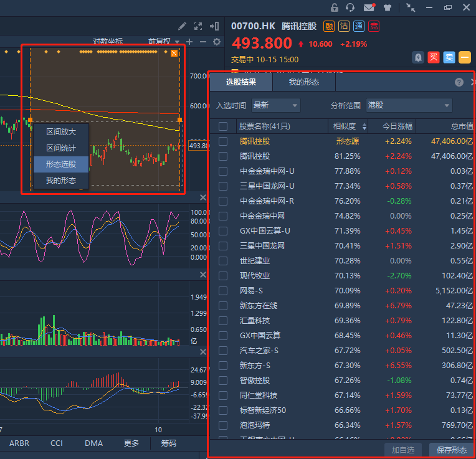
Task: Select DMA indicator tab
Action: point(94,443)
